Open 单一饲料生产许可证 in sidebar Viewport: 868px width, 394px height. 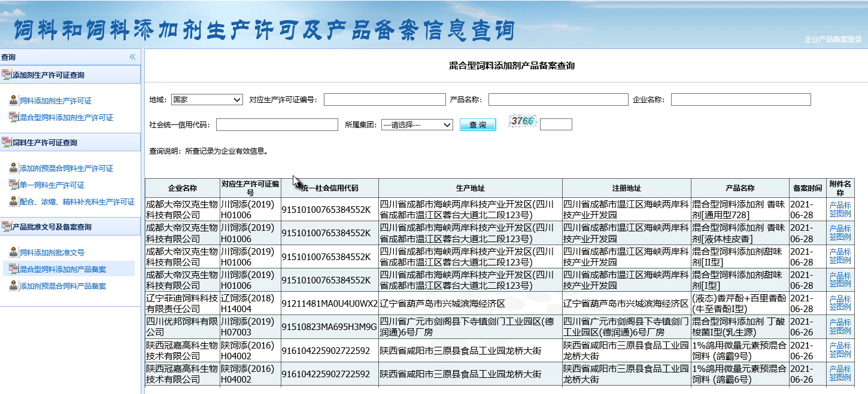tap(52, 185)
